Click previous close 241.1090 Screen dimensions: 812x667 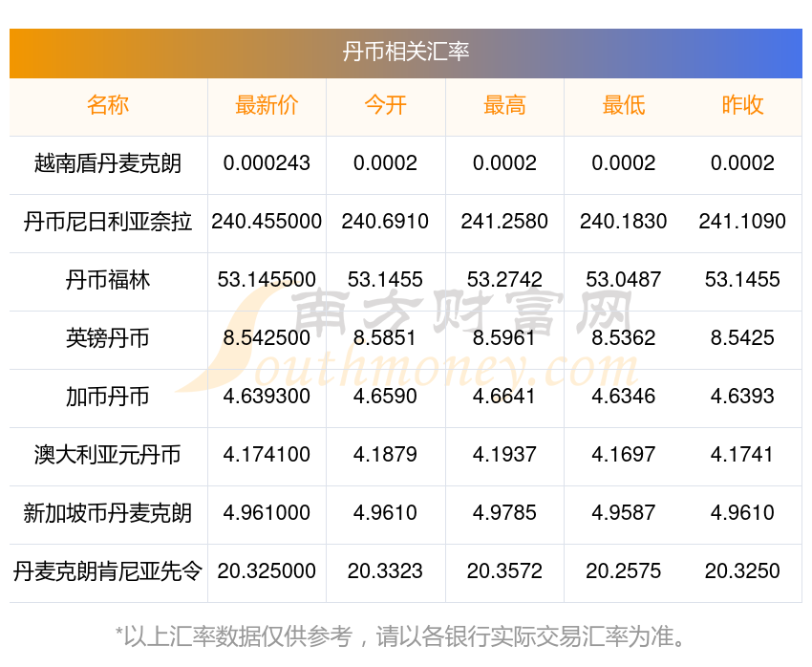coord(742,222)
